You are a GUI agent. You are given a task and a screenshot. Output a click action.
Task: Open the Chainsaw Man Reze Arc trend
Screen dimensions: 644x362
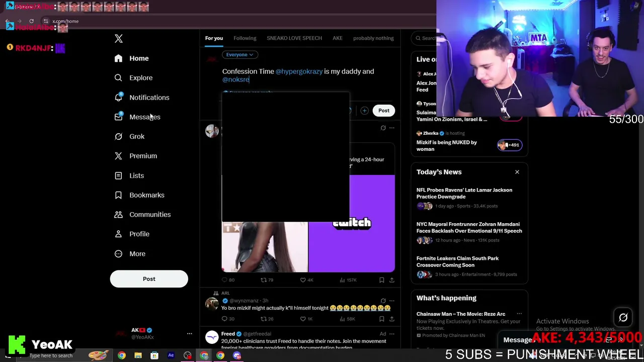coord(461,314)
